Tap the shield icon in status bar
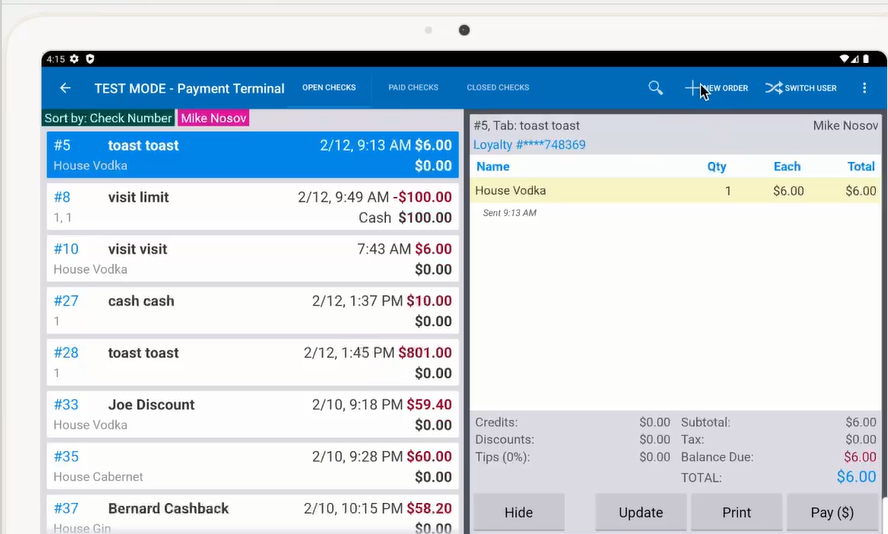Screen dimensions: 888x534 click(89, 59)
